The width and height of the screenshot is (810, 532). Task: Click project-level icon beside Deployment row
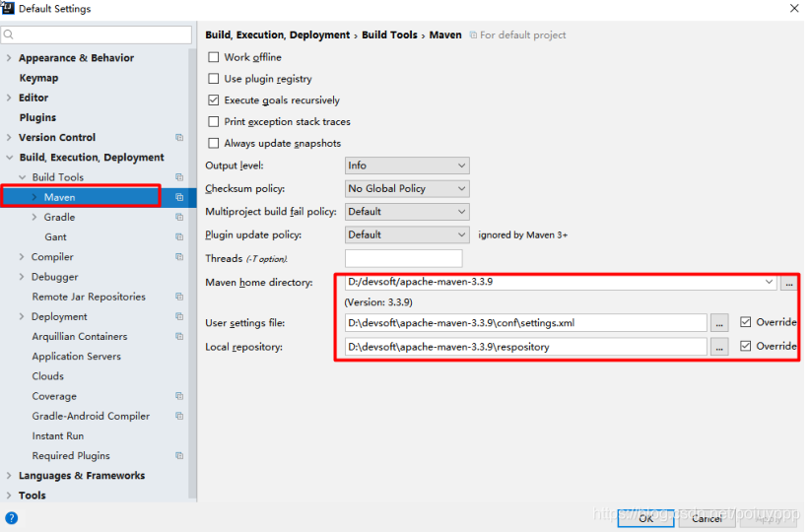[179, 316]
